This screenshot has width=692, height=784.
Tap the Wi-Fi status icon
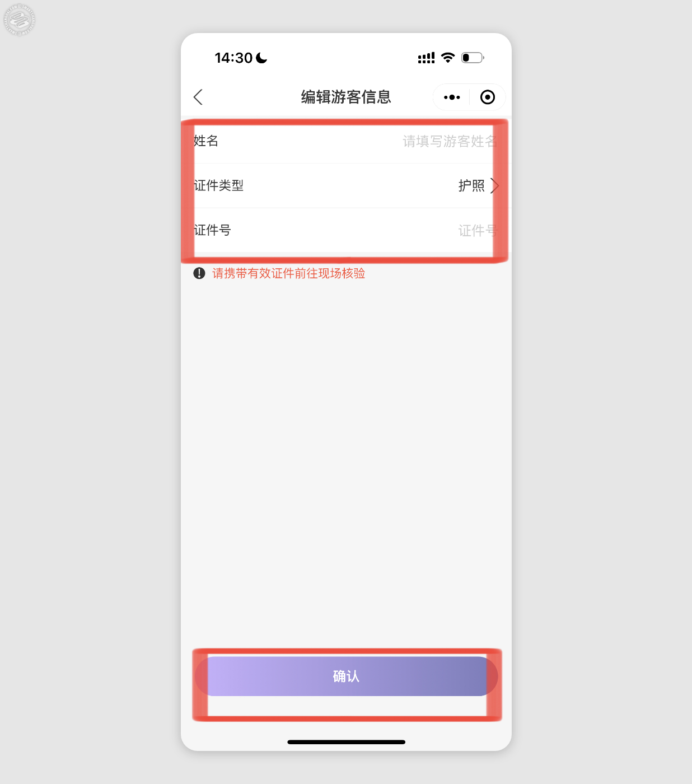(448, 58)
